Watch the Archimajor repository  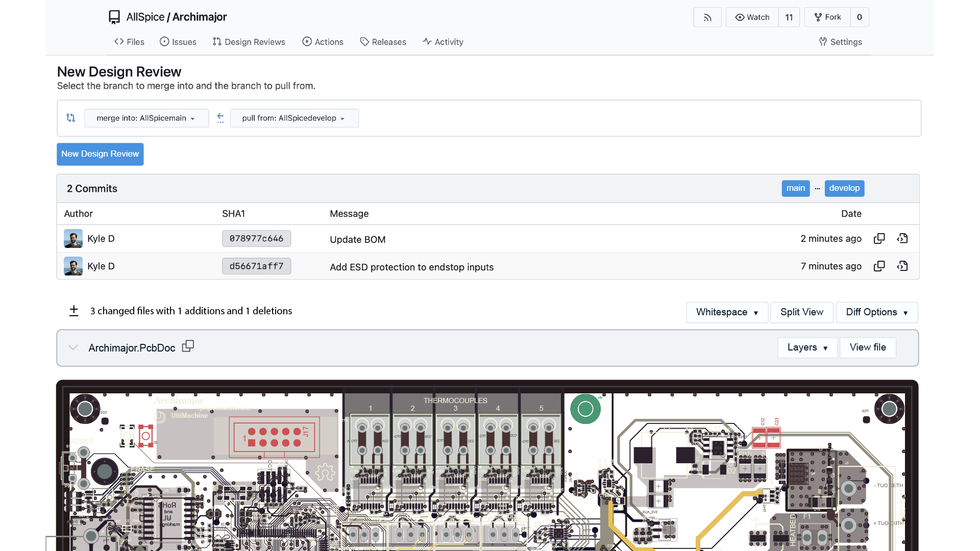(752, 17)
